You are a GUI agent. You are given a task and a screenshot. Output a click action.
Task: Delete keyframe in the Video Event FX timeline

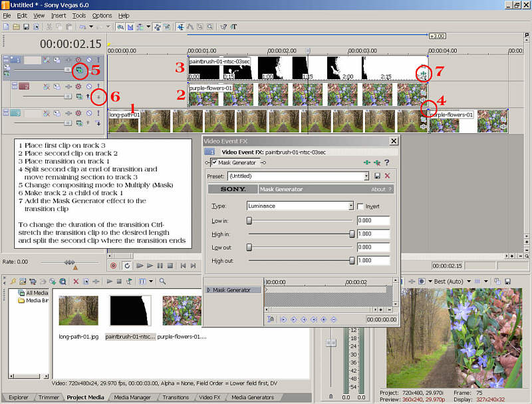pos(334,319)
